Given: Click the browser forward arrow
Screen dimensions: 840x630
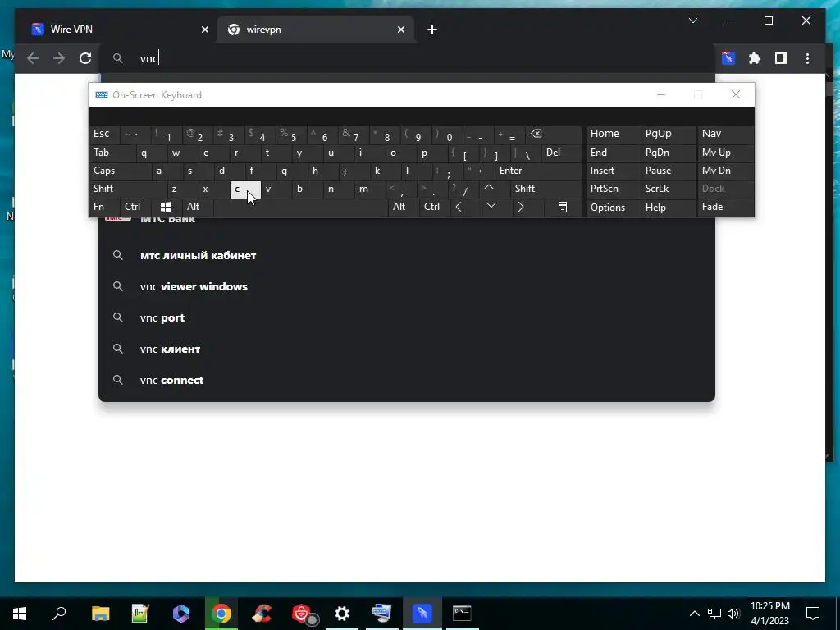Looking at the screenshot, I should tap(59, 58).
